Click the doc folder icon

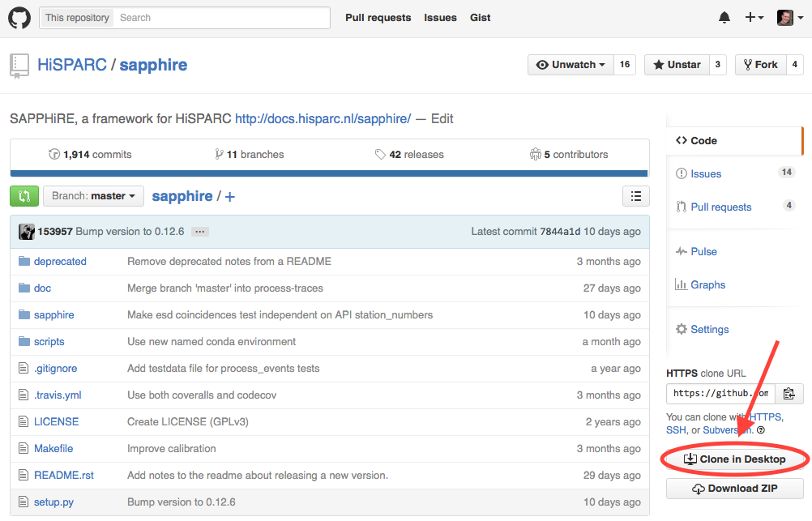pyautogui.click(x=24, y=288)
